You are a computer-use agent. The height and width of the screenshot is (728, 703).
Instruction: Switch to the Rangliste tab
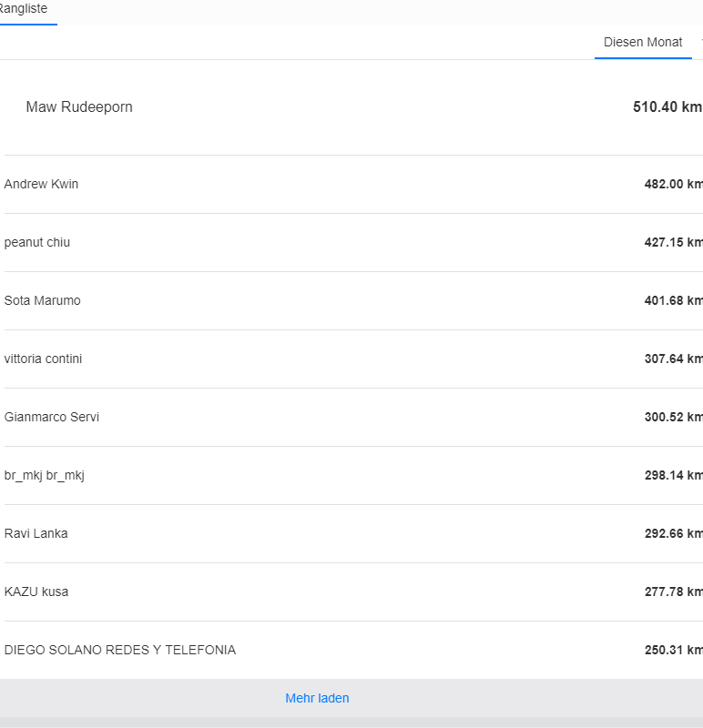click(x=25, y=9)
